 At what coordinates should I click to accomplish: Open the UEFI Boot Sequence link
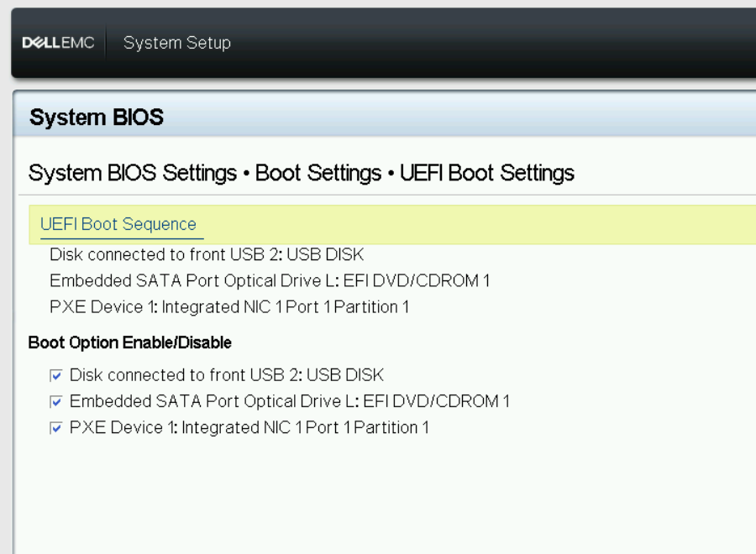tap(118, 224)
